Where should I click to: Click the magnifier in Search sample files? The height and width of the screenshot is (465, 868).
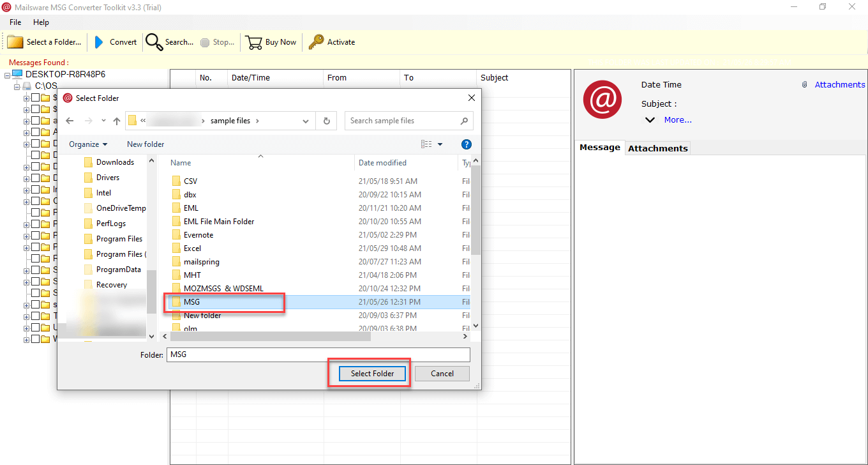(x=464, y=121)
